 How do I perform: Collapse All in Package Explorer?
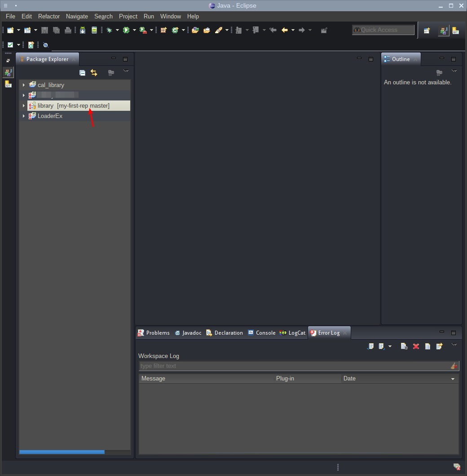click(x=82, y=72)
